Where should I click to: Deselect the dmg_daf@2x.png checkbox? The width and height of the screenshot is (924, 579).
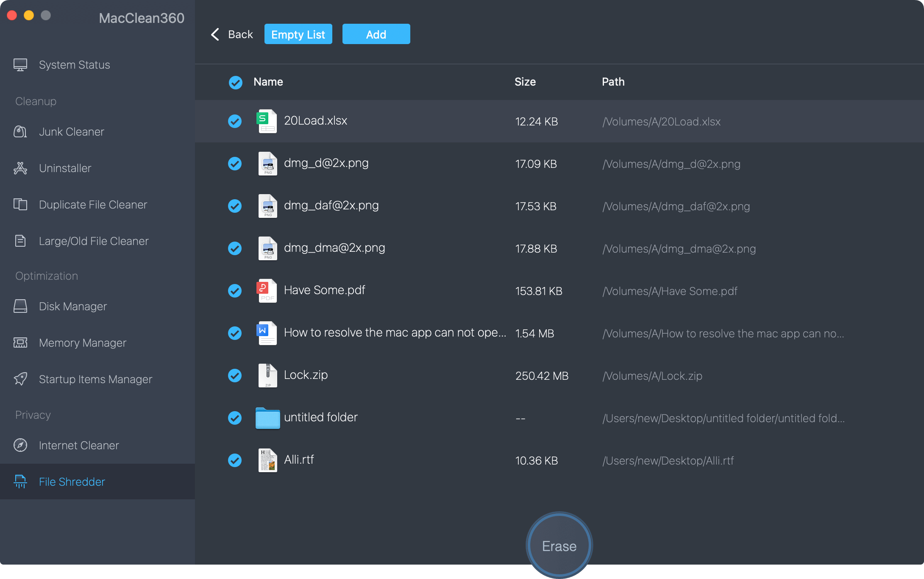pyautogui.click(x=234, y=206)
